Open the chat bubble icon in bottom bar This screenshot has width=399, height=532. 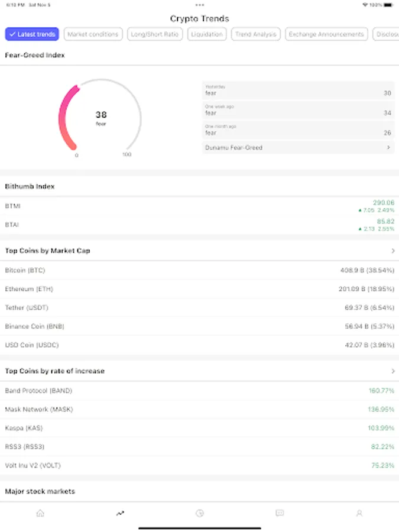click(280, 513)
